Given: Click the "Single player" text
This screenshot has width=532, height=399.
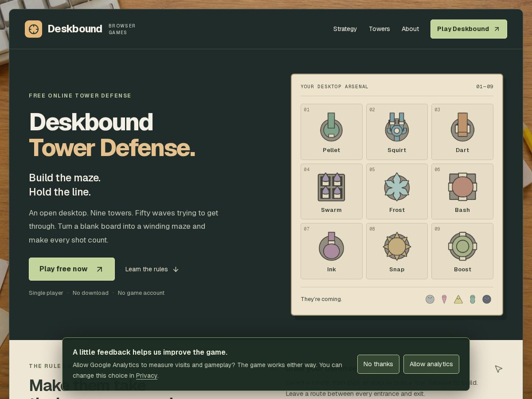Looking at the screenshot, I should (46, 293).
